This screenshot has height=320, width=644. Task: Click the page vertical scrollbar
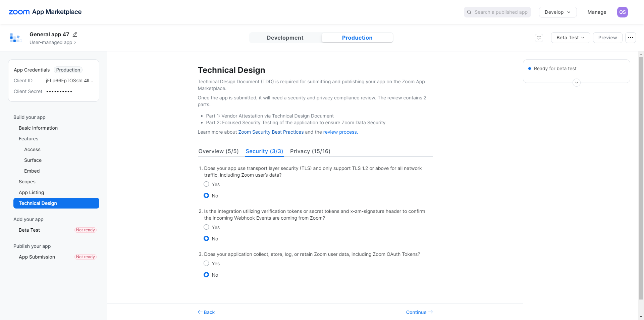click(x=641, y=178)
